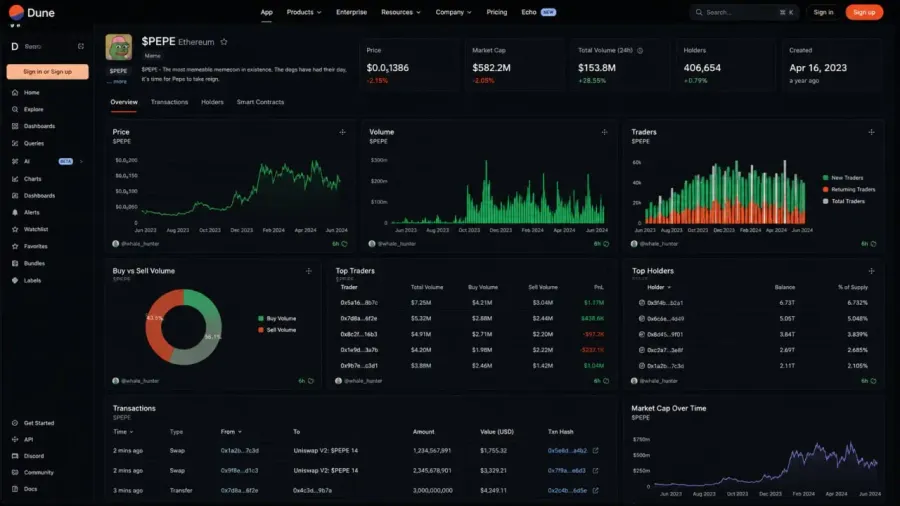Switch to the Holders tab

[212, 102]
